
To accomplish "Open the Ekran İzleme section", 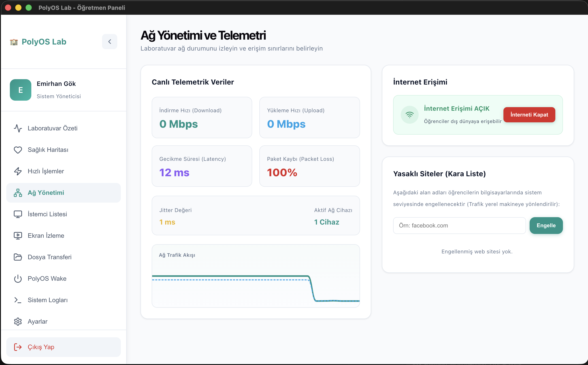I will point(64,236).
